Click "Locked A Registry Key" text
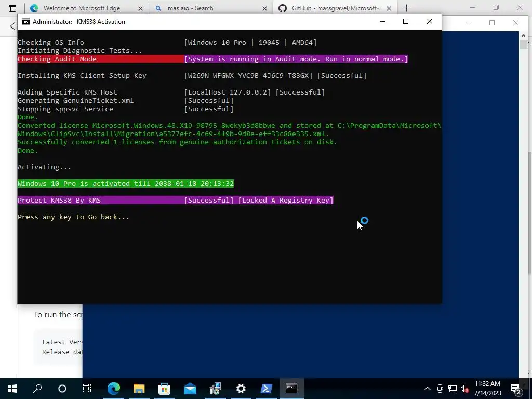Viewport: 532px width, 399px height. point(286,200)
